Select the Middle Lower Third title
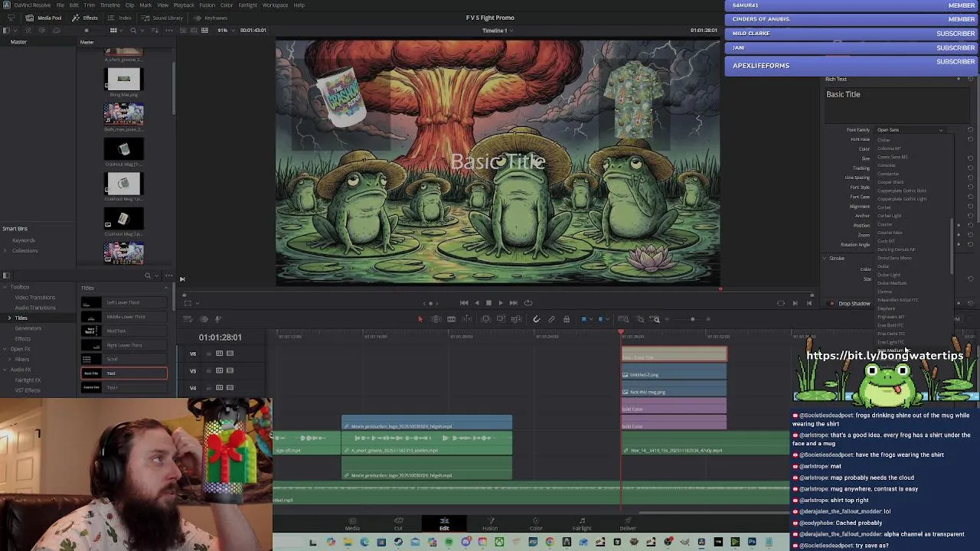Screen dimensions: 980x551 click(x=124, y=316)
